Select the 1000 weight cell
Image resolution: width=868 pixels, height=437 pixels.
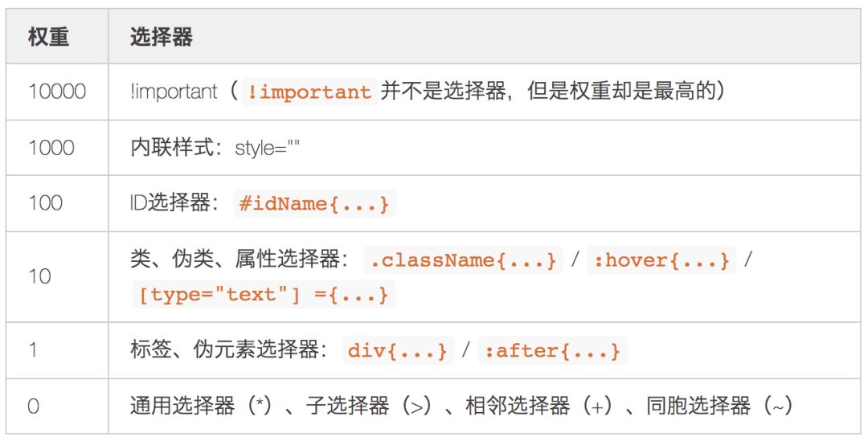pos(51,148)
